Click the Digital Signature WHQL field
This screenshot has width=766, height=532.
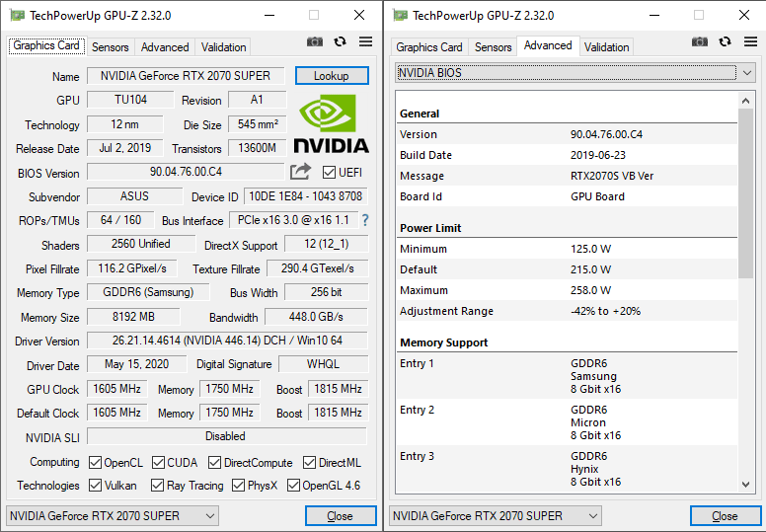point(324,364)
